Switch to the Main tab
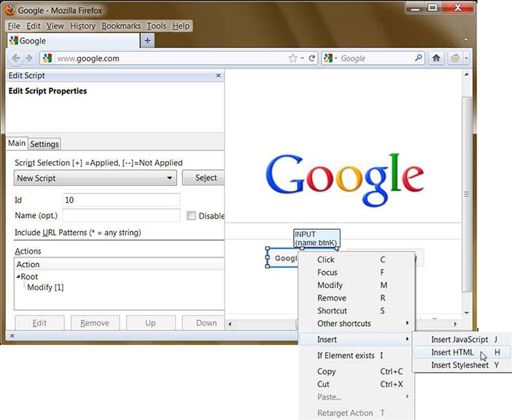The image size is (512, 420). click(17, 143)
